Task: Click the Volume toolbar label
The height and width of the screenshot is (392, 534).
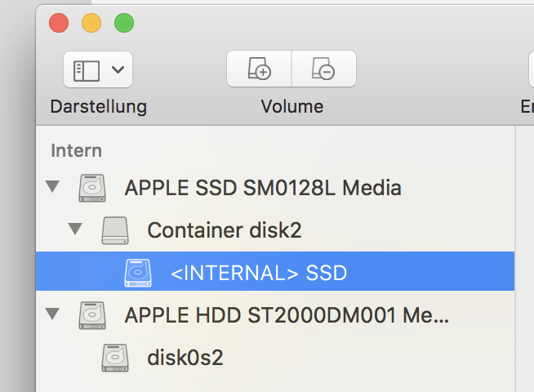Action: (x=291, y=106)
